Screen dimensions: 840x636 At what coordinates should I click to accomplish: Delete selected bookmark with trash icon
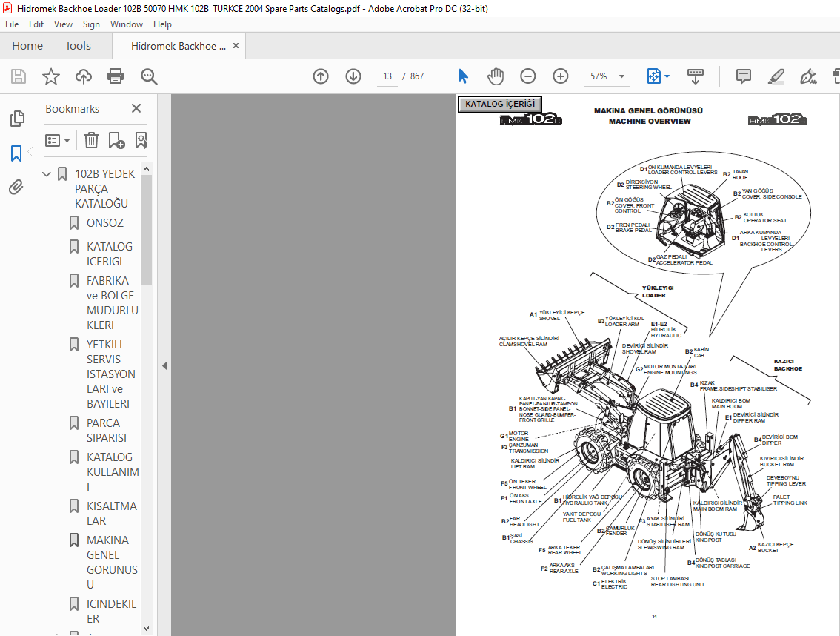[91, 141]
